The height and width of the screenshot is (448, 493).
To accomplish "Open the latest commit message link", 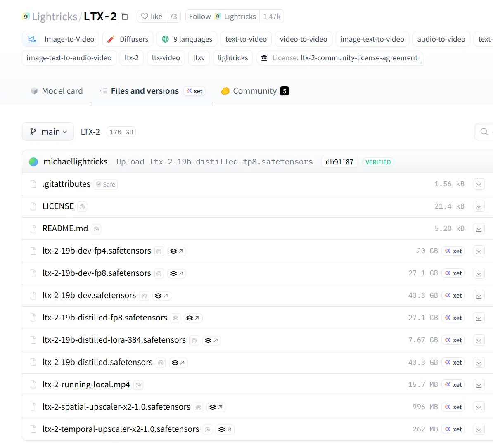I will click(x=214, y=161).
